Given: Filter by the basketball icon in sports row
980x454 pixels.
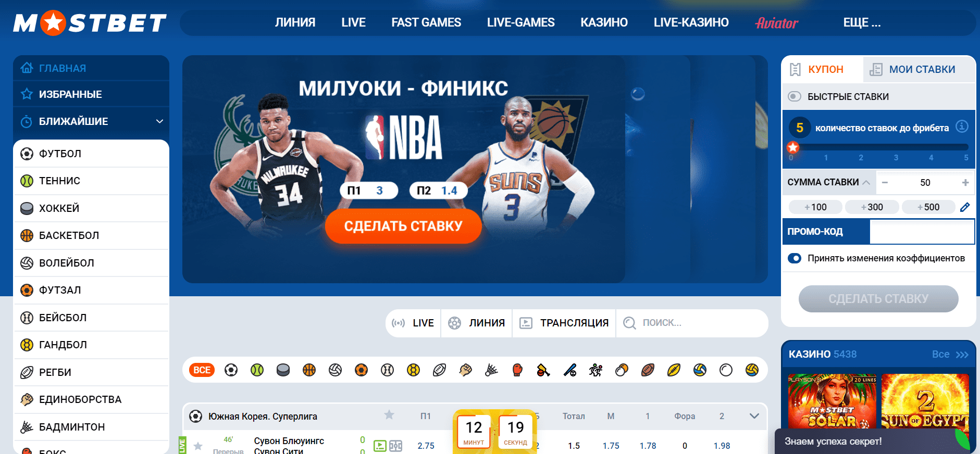Looking at the screenshot, I should 309,370.
